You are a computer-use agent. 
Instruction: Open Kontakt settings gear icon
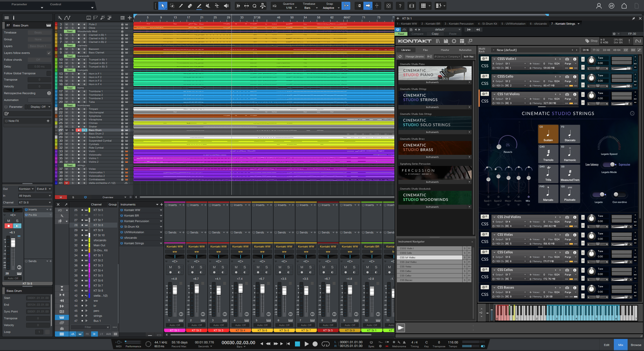coord(454,41)
